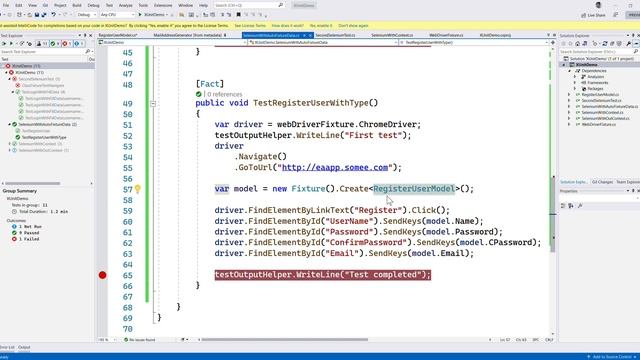Click Add to Source Control in status bar

coord(612,357)
